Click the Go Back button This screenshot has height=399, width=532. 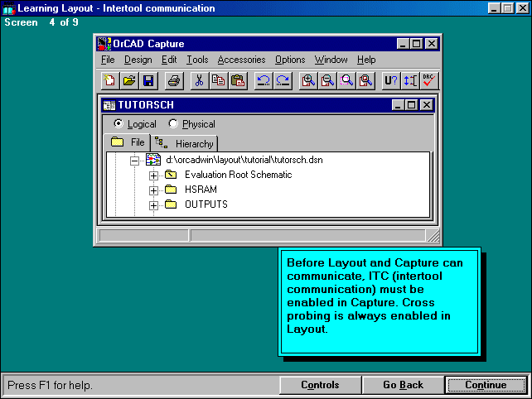403,385
